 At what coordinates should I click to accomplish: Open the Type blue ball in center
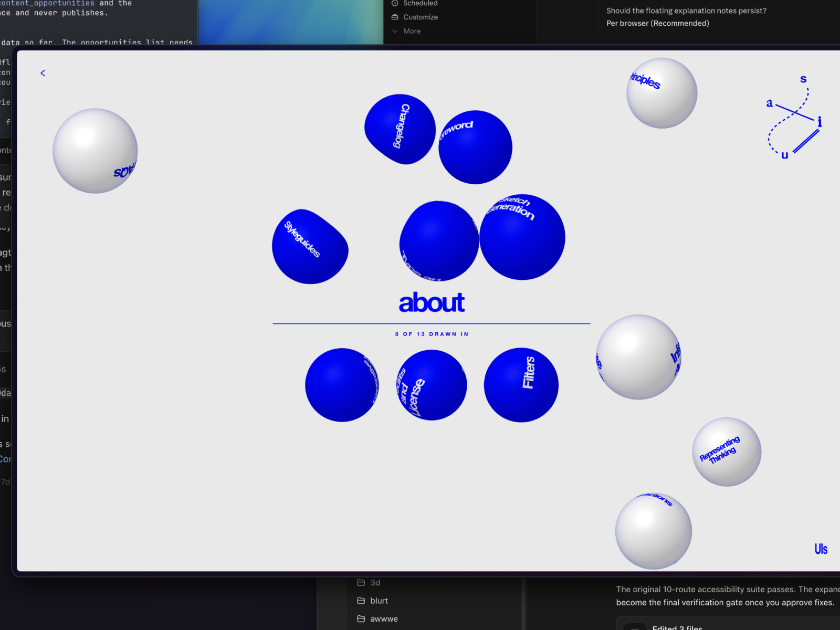[x=439, y=241]
